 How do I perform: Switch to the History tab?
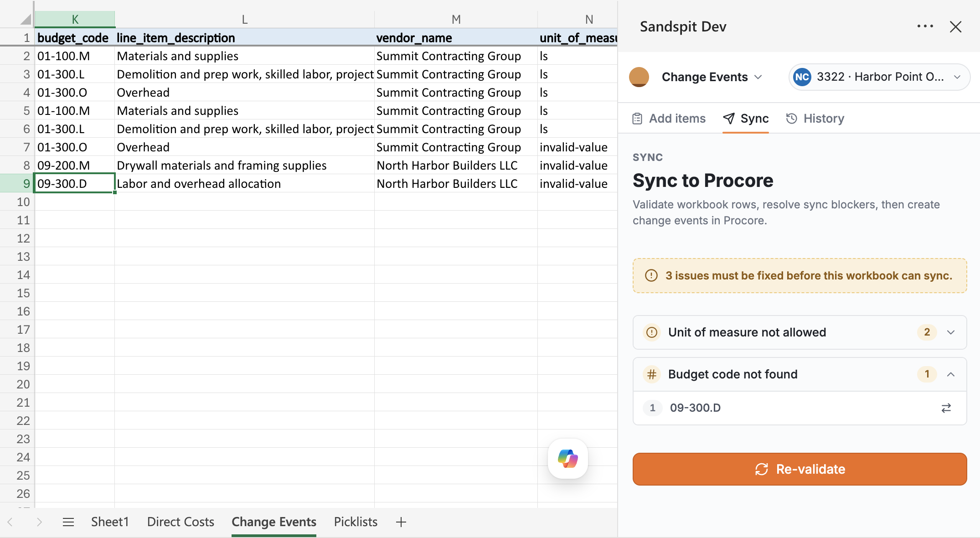pyautogui.click(x=815, y=119)
